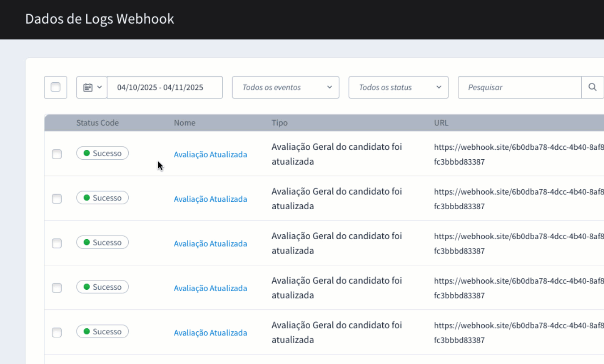Click the "URL" column header
The height and width of the screenshot is (364, 604).
(x=441, y=123)
